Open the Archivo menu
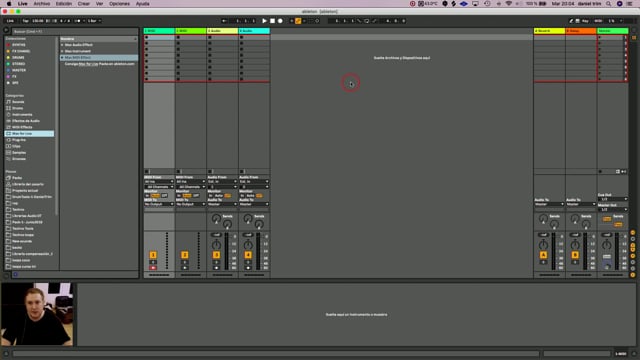Image resolution: width=640 pixels, height=360 pixels. click(x=42, y=4)
